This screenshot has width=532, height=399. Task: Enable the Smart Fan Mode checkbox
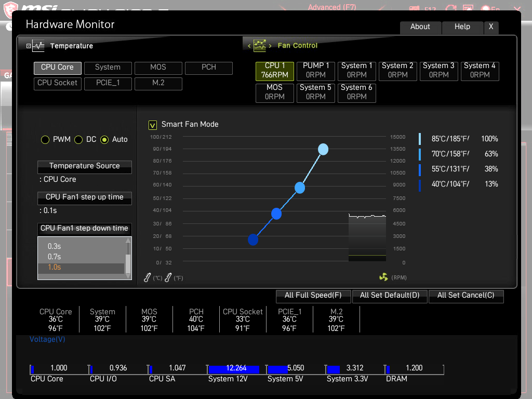point(153,125)
